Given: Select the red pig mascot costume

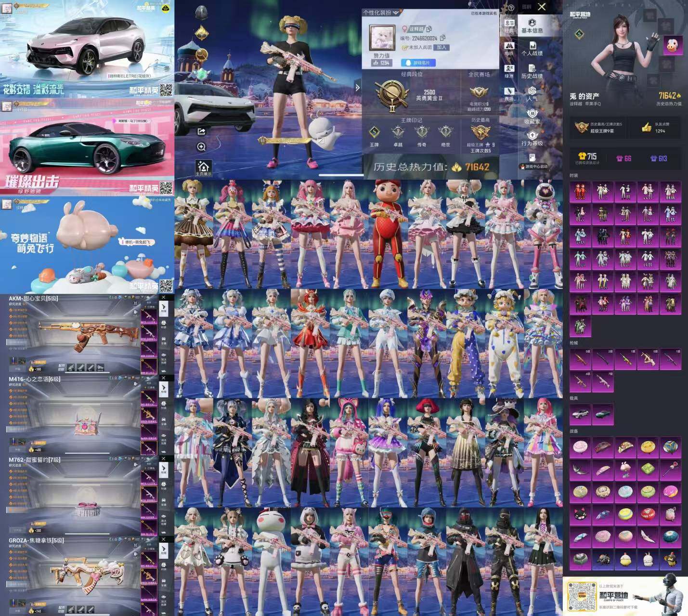Looking at the screenshot, I should tap(388, 234).
